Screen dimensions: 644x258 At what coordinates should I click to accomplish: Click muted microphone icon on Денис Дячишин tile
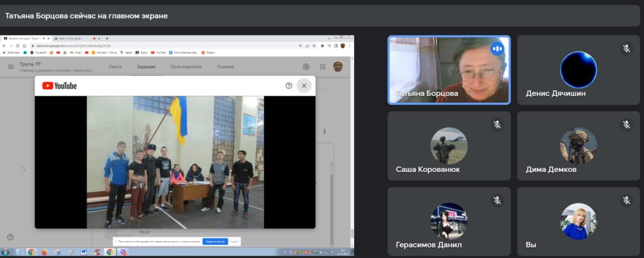626,48
